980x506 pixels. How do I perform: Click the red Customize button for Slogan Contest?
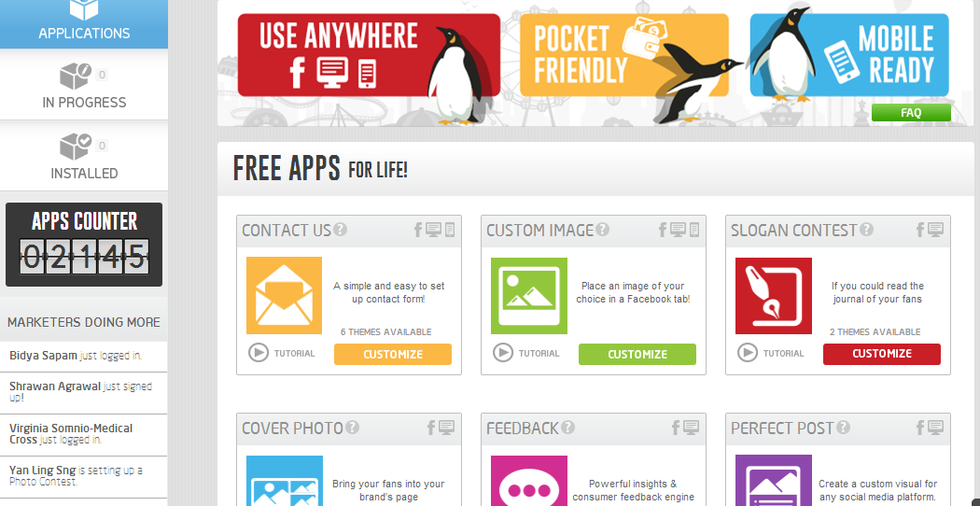[x=882, y=354]
